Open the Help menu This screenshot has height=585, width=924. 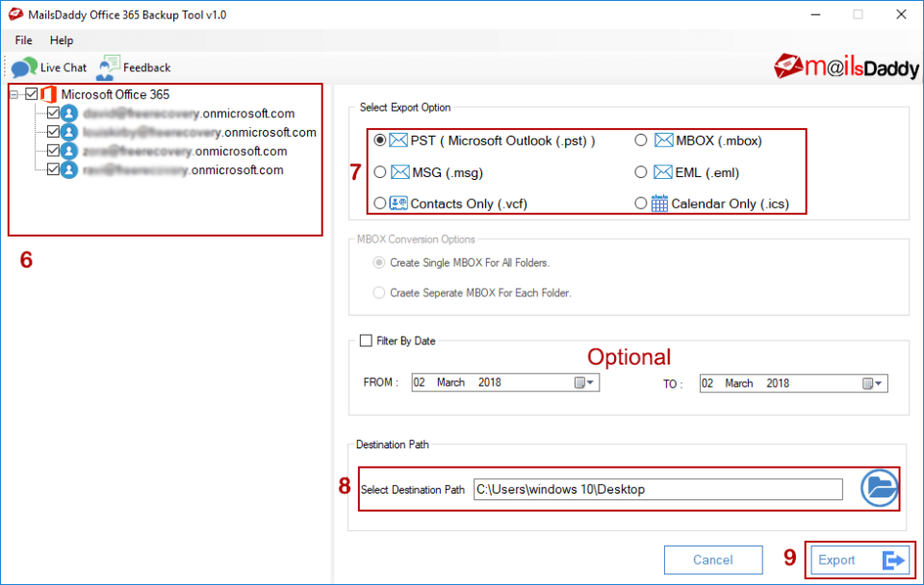(62, 40)
